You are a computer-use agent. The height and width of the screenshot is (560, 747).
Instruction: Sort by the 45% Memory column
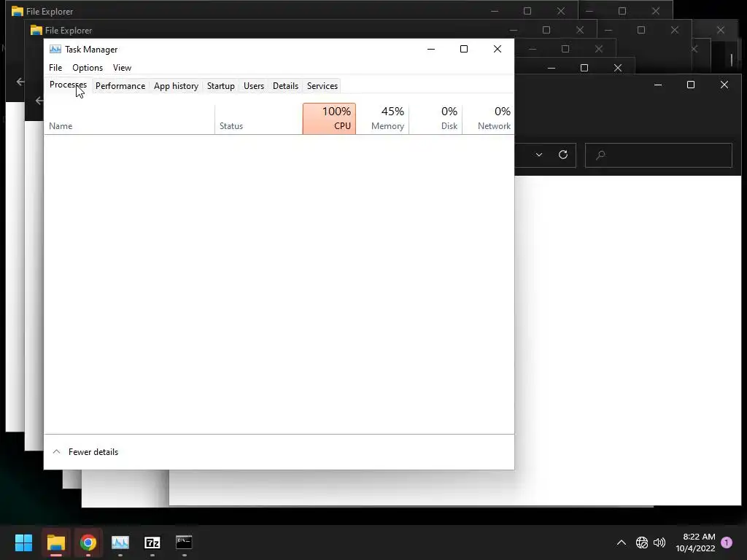382,119
